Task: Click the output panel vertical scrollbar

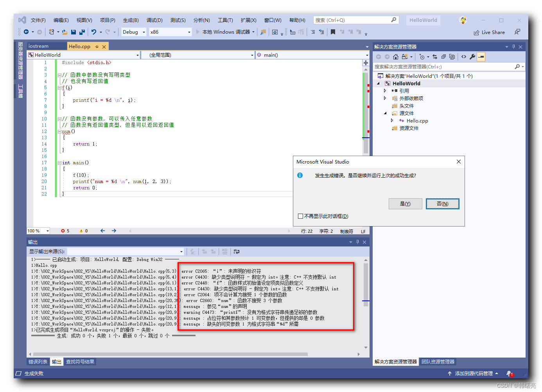Action: point(366,304)
